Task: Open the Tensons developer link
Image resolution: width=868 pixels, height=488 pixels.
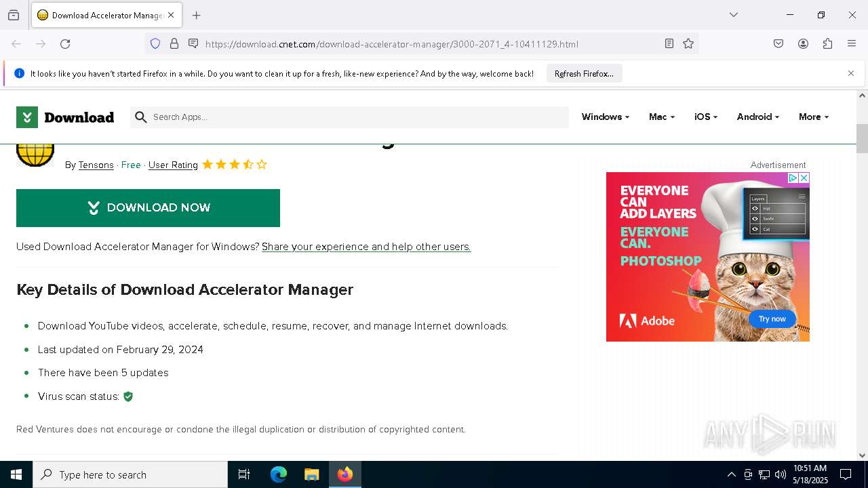Action: pos(96,165)
